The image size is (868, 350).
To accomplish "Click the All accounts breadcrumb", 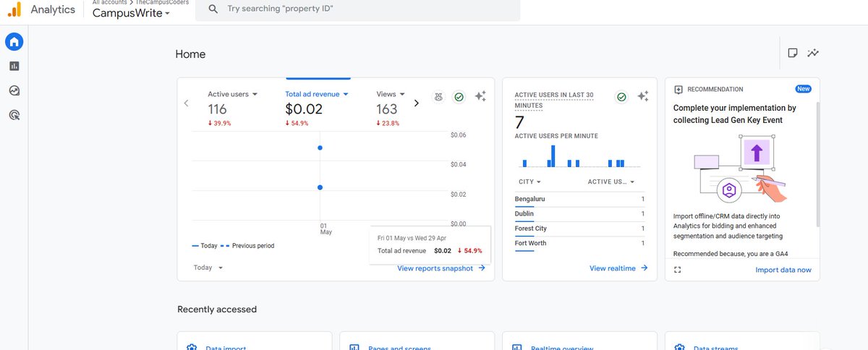I will coord(111,3).
